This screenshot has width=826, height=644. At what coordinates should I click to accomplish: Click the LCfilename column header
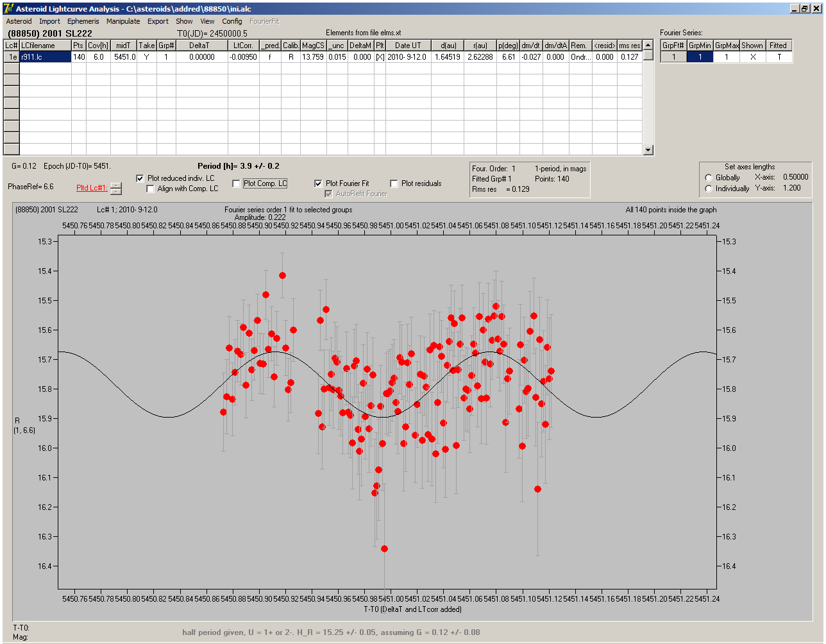[45, 46]
